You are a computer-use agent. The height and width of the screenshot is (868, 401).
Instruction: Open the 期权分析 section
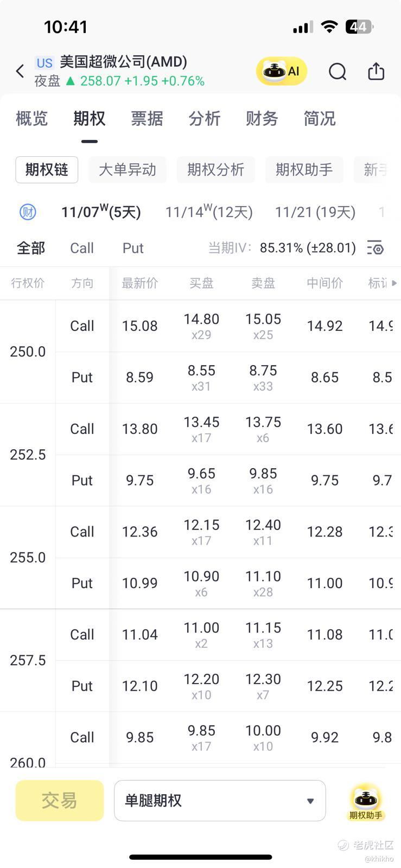click(216, 170)
